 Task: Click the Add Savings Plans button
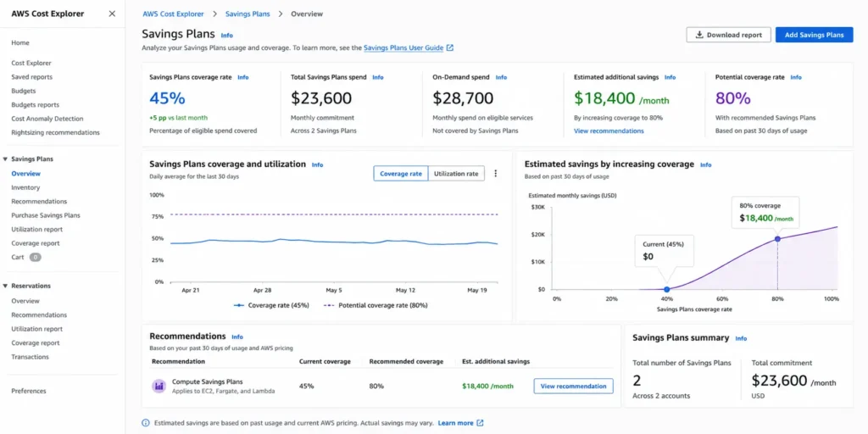click(x=814, y=35)
